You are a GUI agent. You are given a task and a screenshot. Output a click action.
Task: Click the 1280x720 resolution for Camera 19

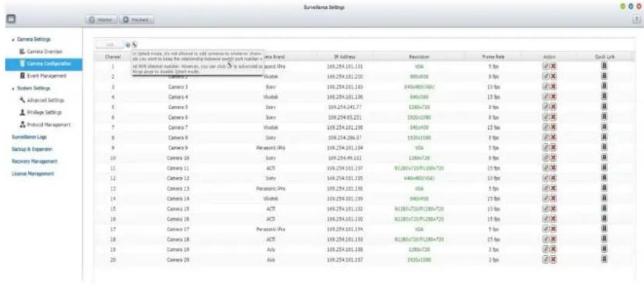[419, 249]
